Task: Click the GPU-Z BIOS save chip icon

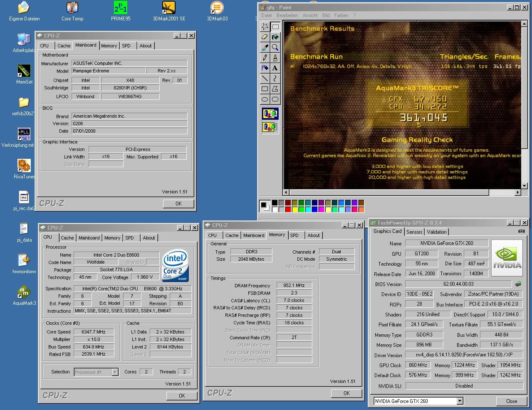Action: (x=518, y=284)
